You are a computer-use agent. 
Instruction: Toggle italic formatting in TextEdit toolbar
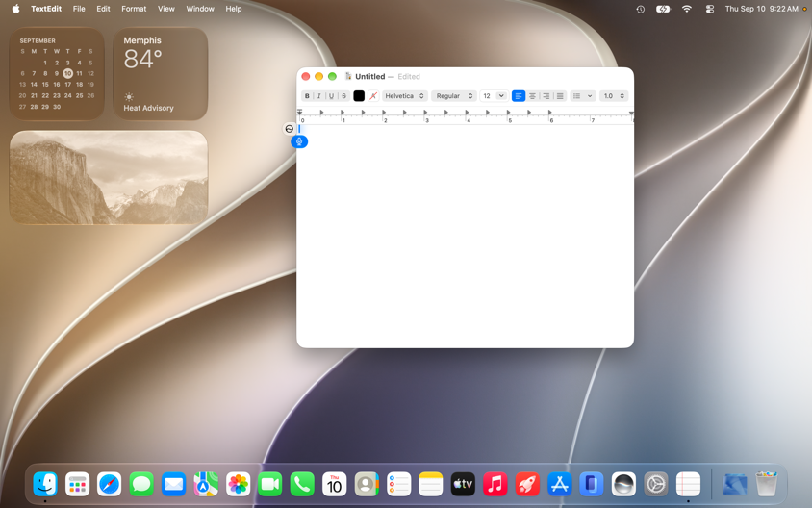(x=319, y=96)
